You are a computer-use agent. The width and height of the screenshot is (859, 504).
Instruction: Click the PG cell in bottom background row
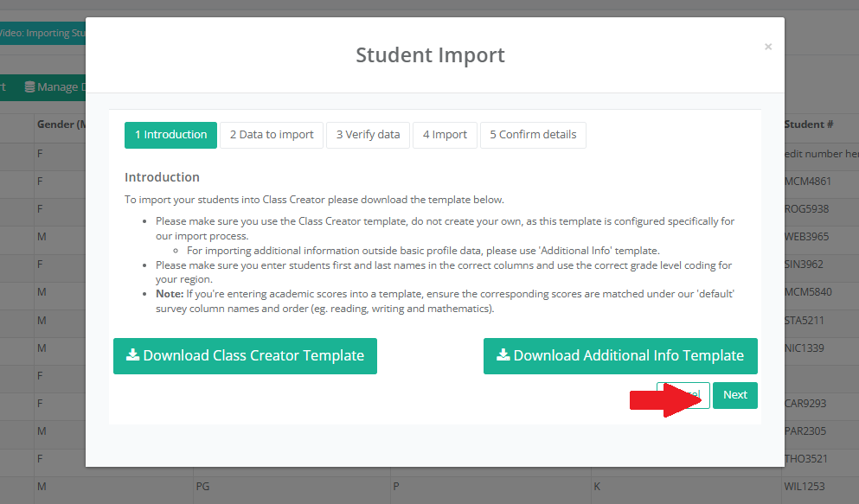pyautogui.click(x=202, y=487)
